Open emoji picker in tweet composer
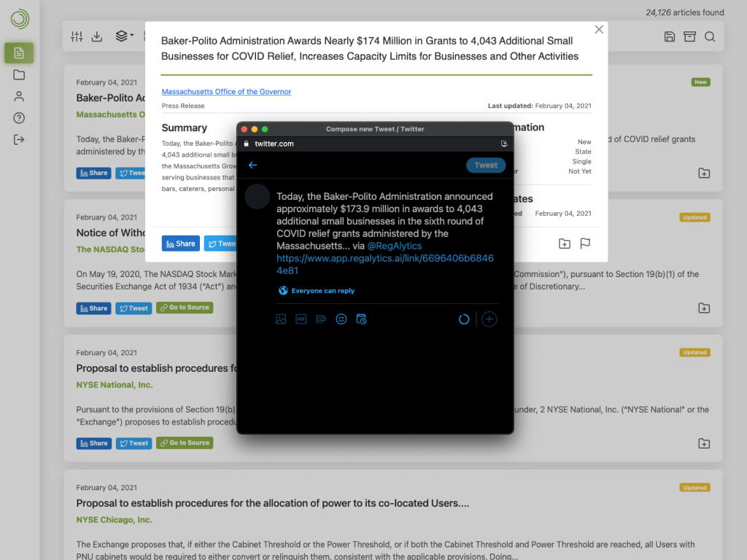The height and width of the screenshot is (560, 747). pos(341,319)
